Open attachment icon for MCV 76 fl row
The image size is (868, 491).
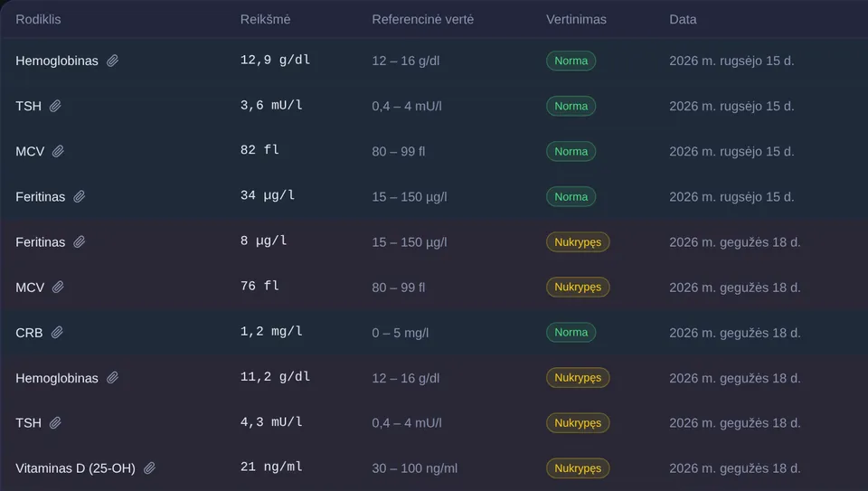[58, 288]
